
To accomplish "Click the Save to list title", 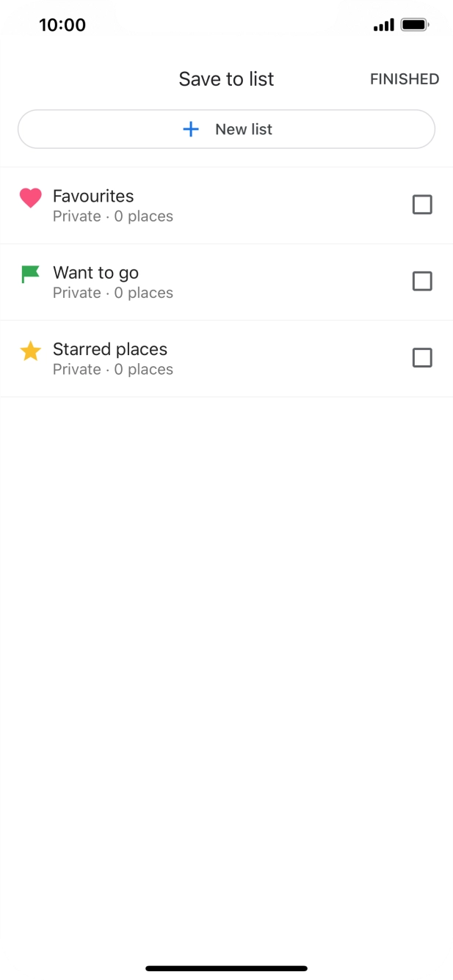I will click(226, 78).
